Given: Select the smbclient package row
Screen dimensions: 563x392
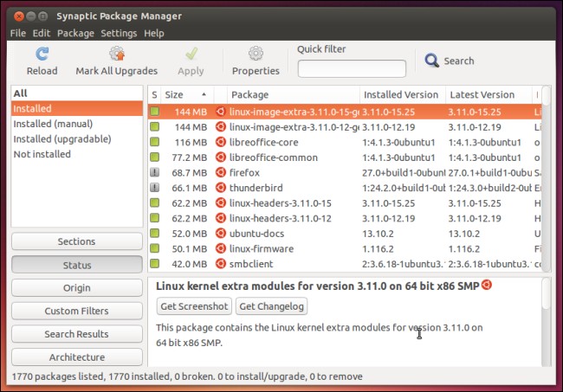Looking at the screenshot, I should [345, 264].
